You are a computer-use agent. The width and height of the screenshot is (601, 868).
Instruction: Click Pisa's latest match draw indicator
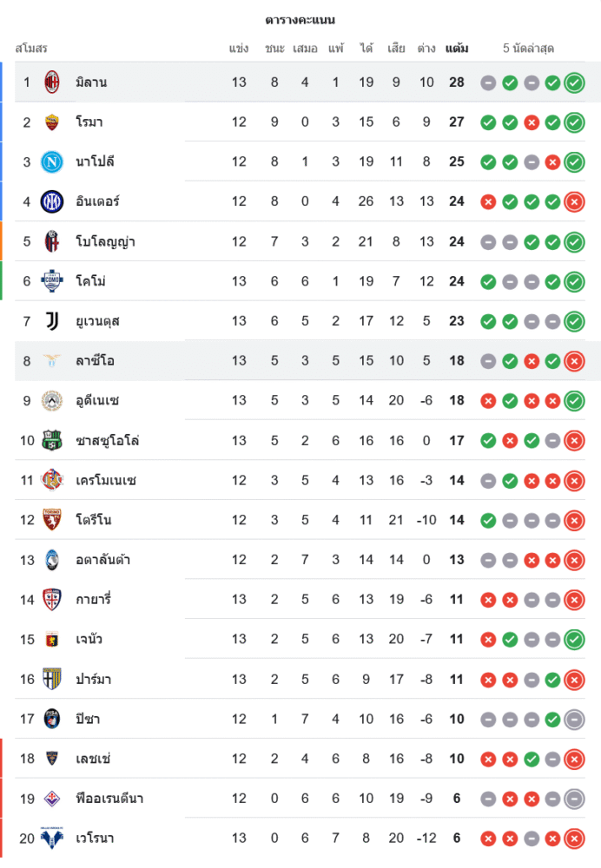(574, 719)
